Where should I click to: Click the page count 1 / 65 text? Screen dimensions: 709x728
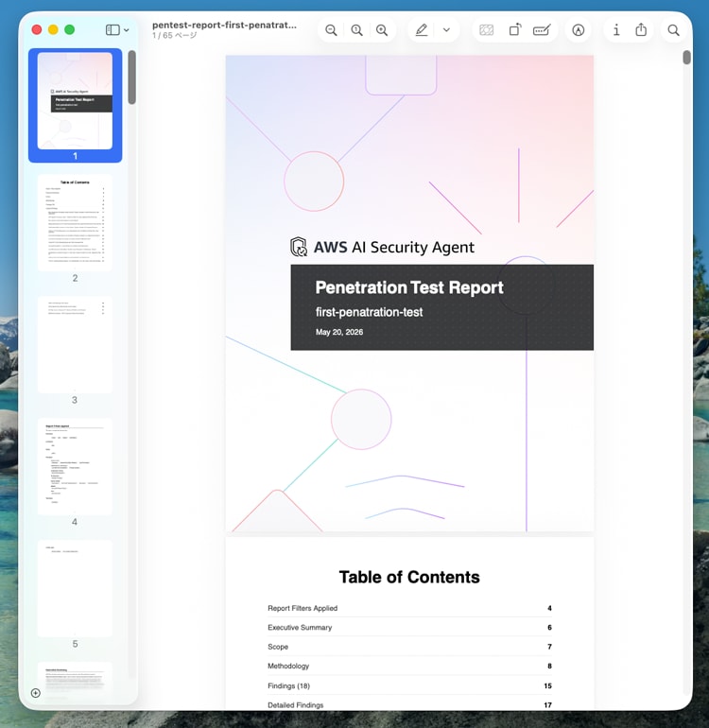coord(175,36)
